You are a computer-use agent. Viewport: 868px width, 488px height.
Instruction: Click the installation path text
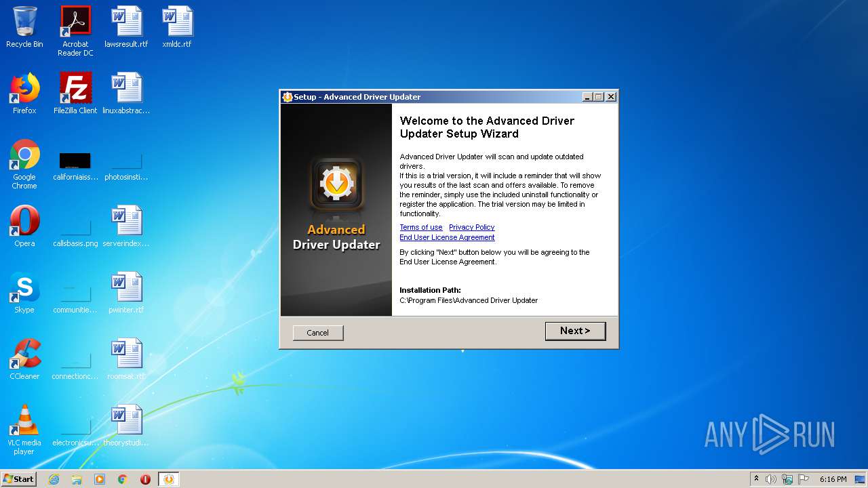coord(469,300)
